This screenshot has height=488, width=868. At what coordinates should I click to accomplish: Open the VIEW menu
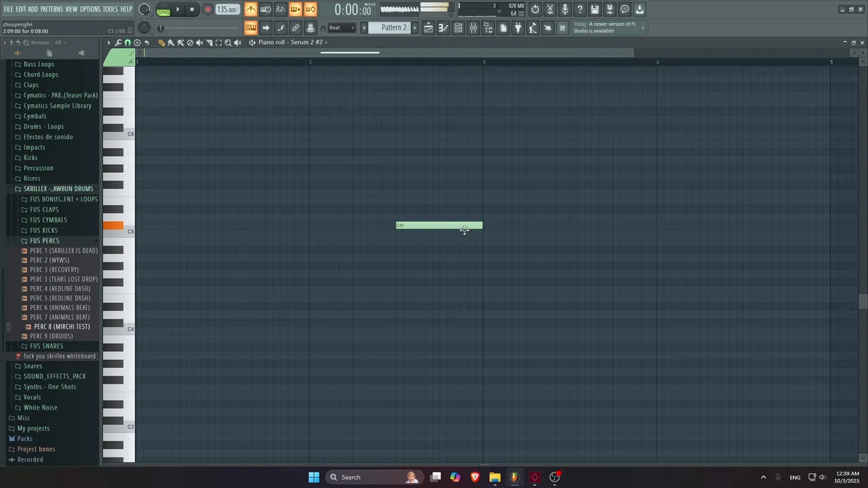[x=71, y=9]
